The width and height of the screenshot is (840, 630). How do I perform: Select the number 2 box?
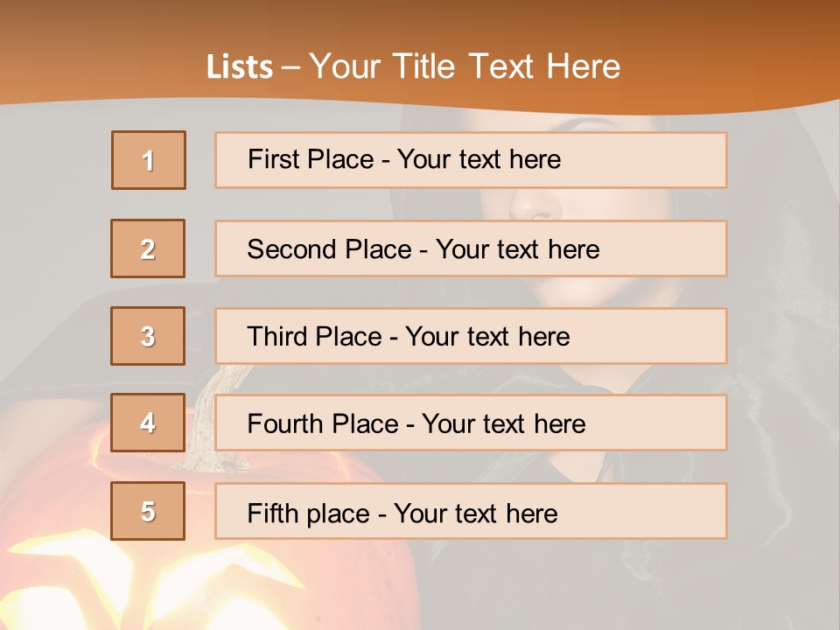click(x=148, y=248)
